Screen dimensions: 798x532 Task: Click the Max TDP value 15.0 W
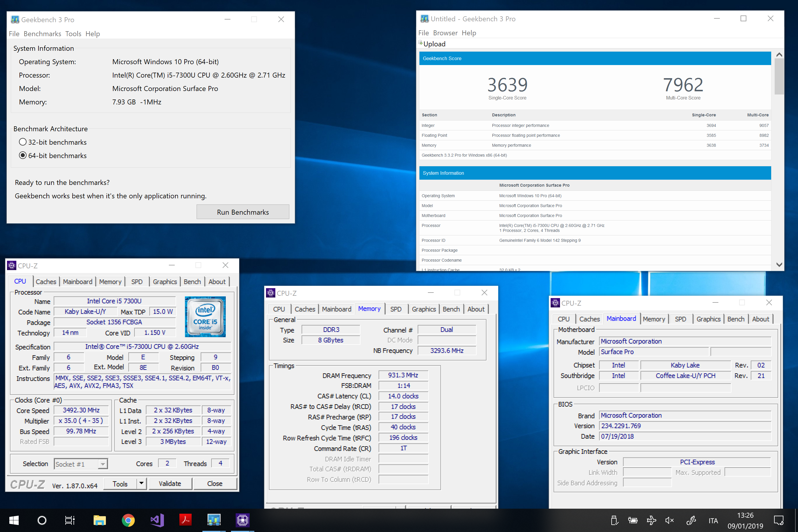(x=162, y=311)
